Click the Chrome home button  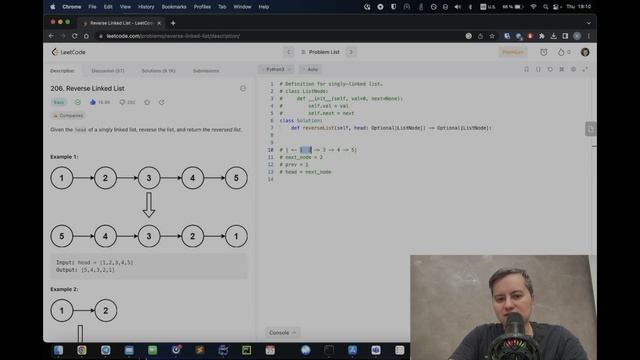click(x=86, y=36)
